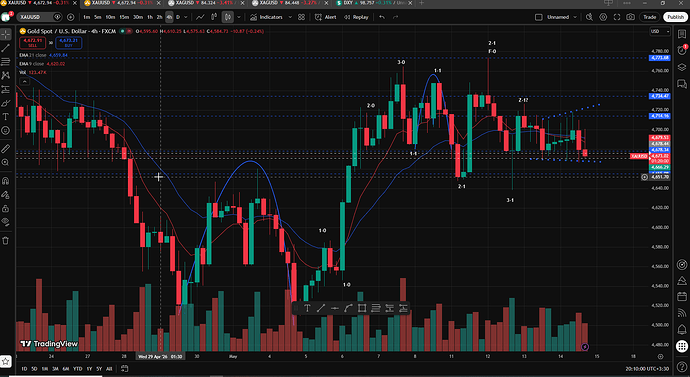
Task: Open chart settings gear icon
Action: point(603,17)
